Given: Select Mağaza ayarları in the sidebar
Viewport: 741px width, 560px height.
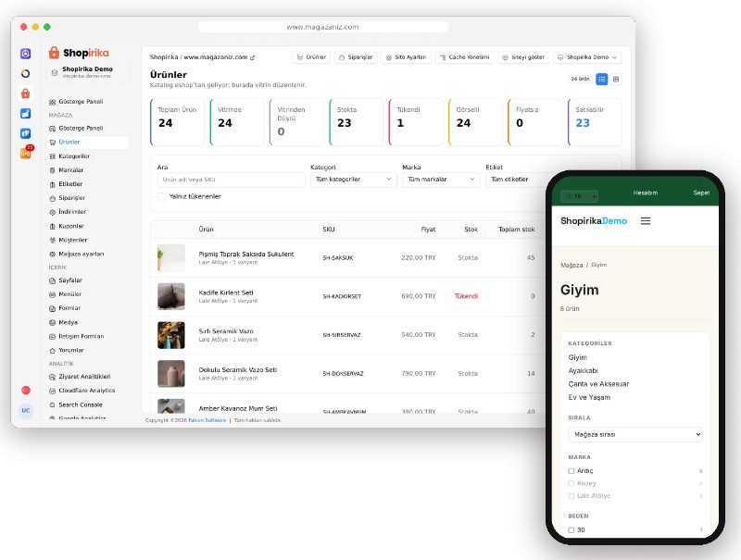Looking at the screenshot, I should coord(81,254).
